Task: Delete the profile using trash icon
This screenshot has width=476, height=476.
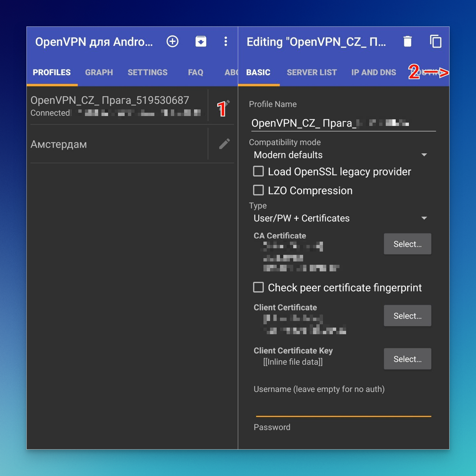Action: pos(408,42)
